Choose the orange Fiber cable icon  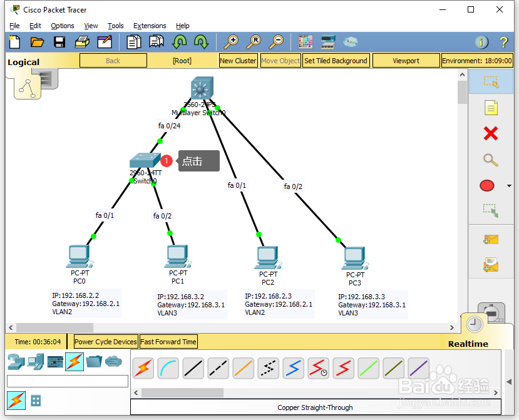click(244, 369)
